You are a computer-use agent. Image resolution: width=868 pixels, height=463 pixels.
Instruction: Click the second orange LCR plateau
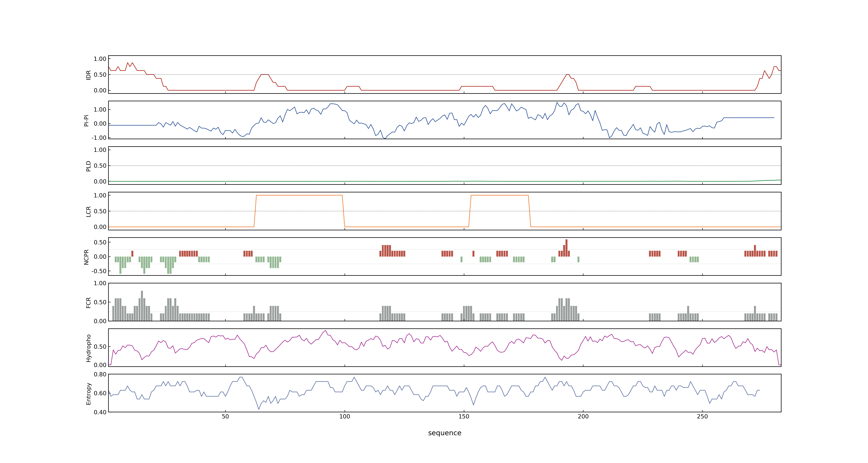click(499, 195)
